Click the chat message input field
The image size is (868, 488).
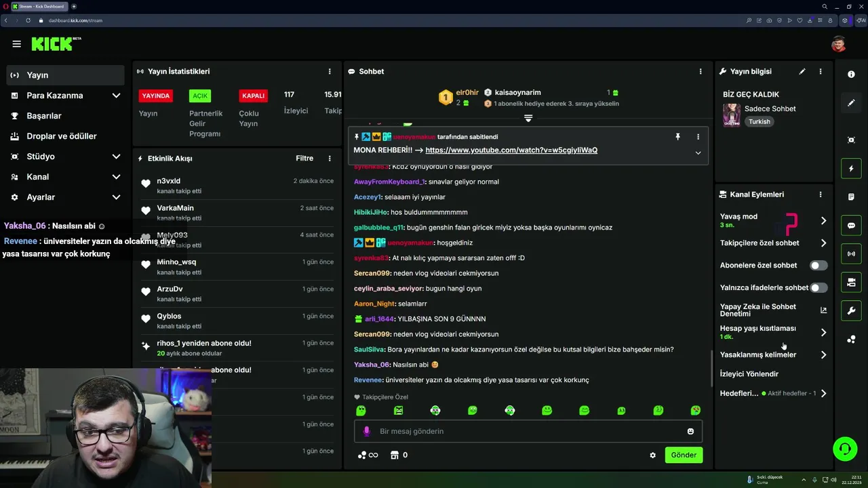(528, 431)
